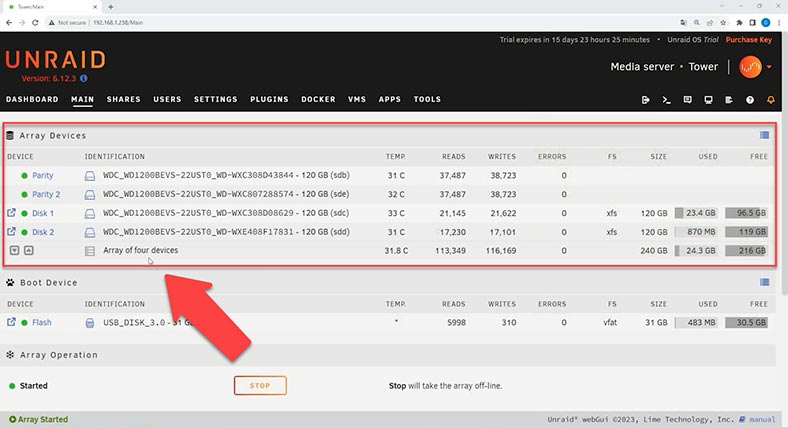Browse Disk 2 contents icon

[11, 232]
